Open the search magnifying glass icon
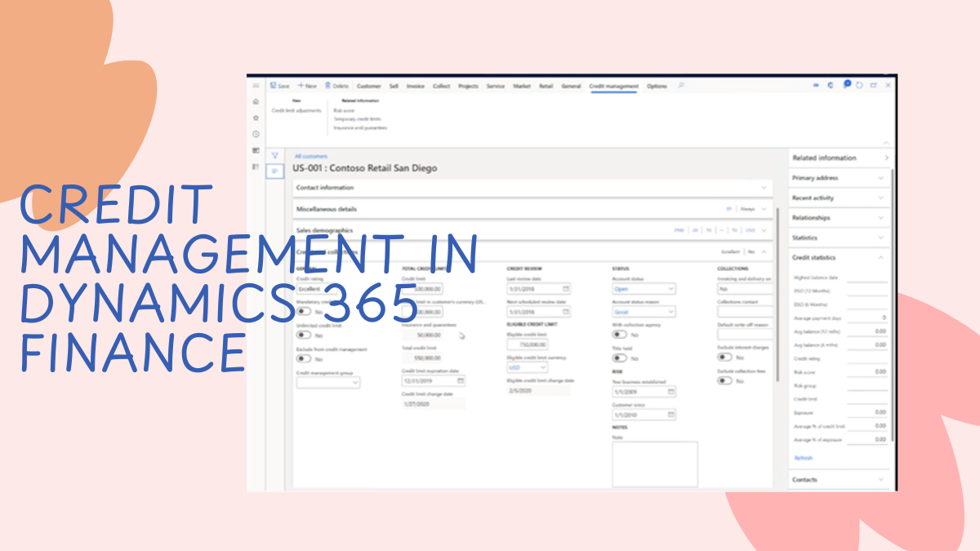This screenshot has height=551, width=980. coord(681,86)
